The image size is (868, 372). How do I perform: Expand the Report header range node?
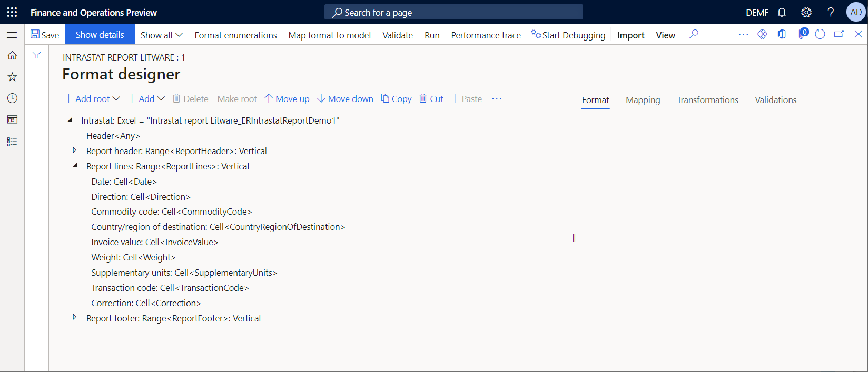tap(74, 150)
